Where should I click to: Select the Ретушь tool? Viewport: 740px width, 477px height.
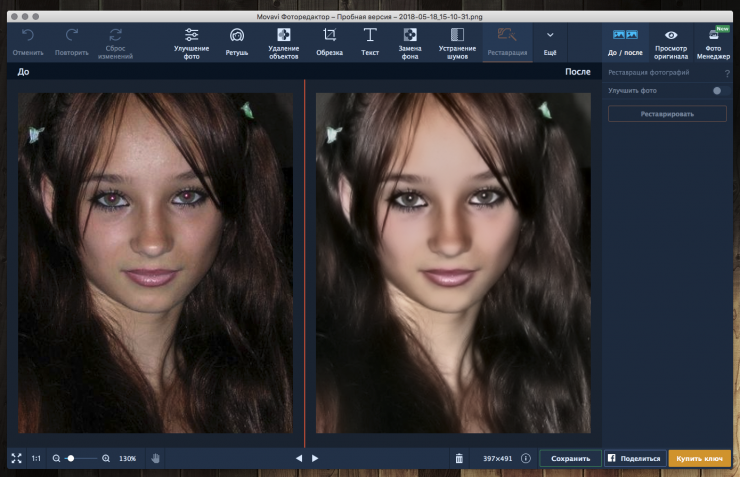(236, 42)
